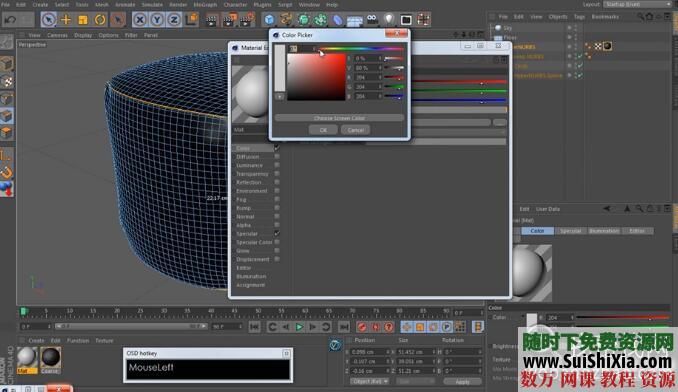Click OK in the Color Picker

click(x=323, y=130)
